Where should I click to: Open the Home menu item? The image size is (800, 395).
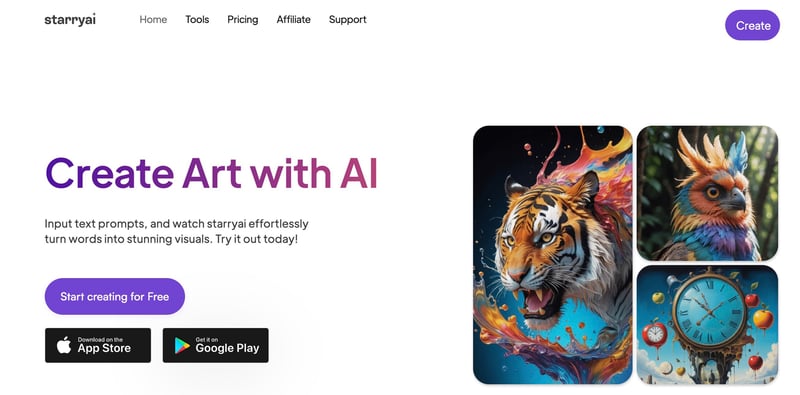pos(153,19)
